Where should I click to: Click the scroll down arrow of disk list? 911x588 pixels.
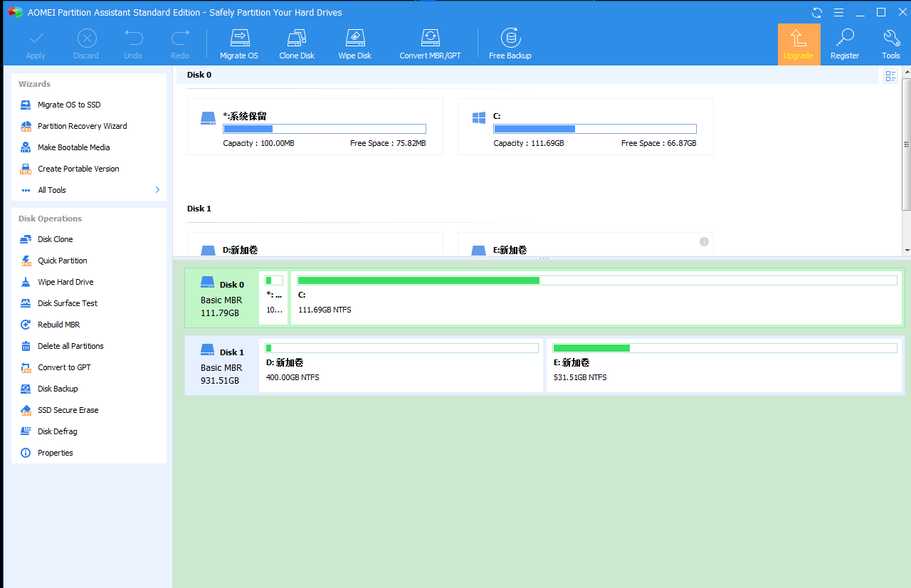click(907, 251)
